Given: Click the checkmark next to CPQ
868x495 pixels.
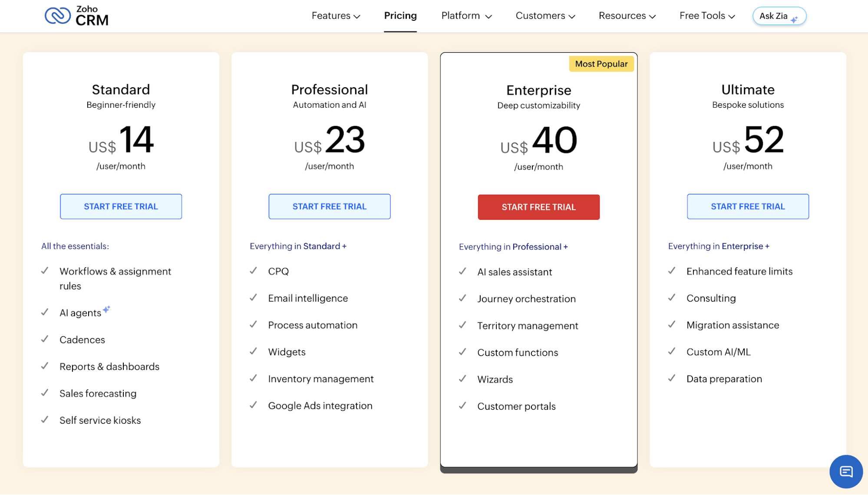Looking at the screenshot, I should click(254, 271).
